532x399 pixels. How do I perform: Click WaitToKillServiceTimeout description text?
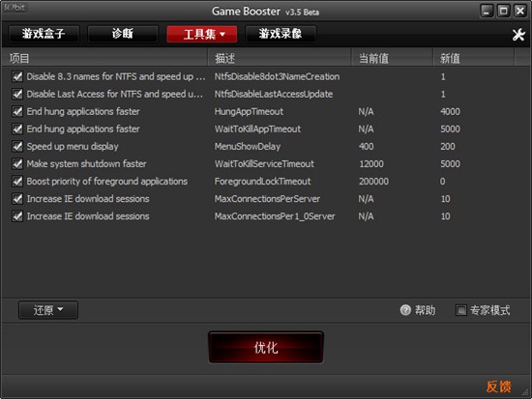(264, 163)
